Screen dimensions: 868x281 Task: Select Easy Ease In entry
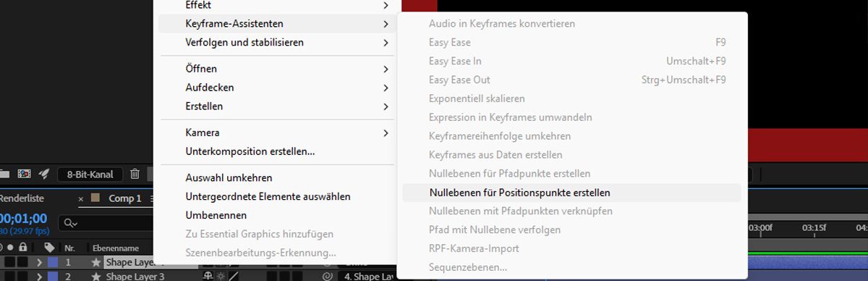[x=571, y=62]
